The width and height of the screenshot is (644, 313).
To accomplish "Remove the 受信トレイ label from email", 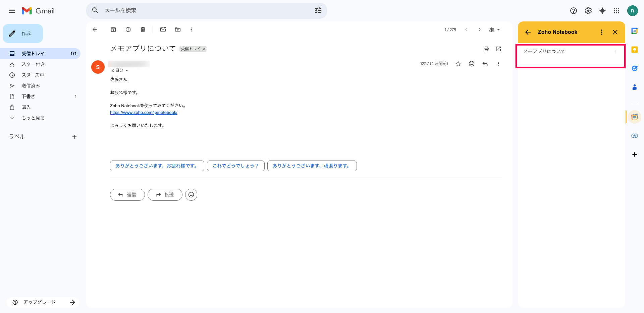I will point(204,49).
